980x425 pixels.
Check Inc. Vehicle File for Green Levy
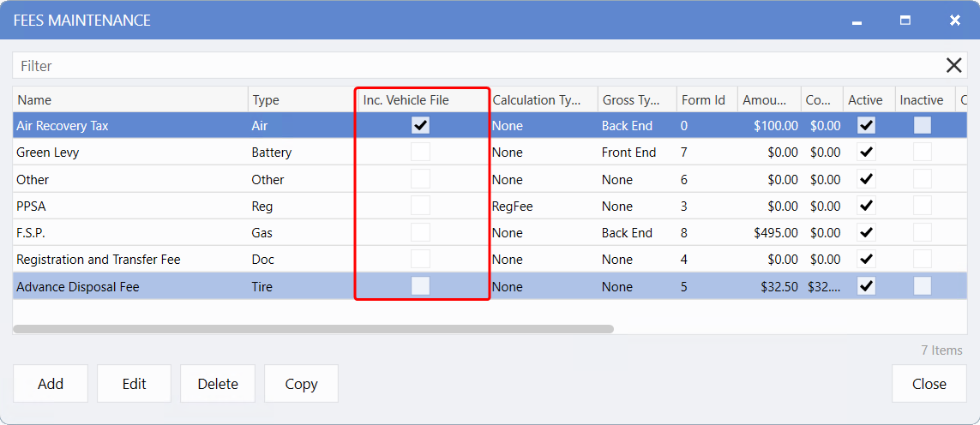point(420,153)
